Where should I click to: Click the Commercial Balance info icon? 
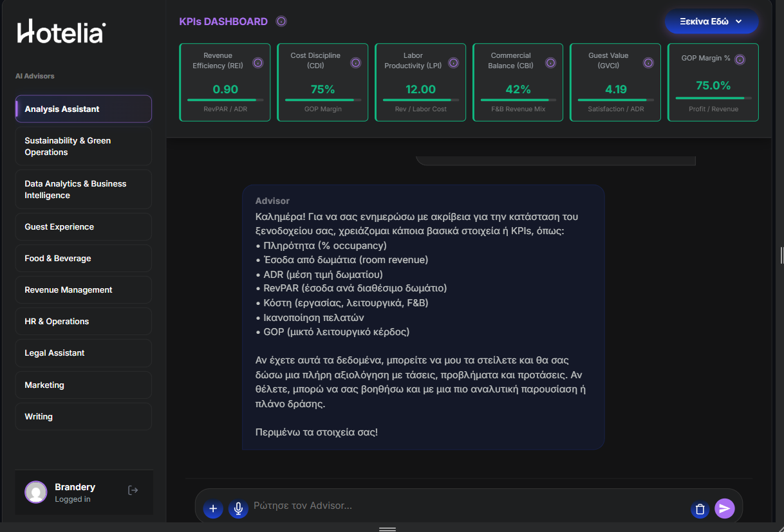(x=550, y=62)
